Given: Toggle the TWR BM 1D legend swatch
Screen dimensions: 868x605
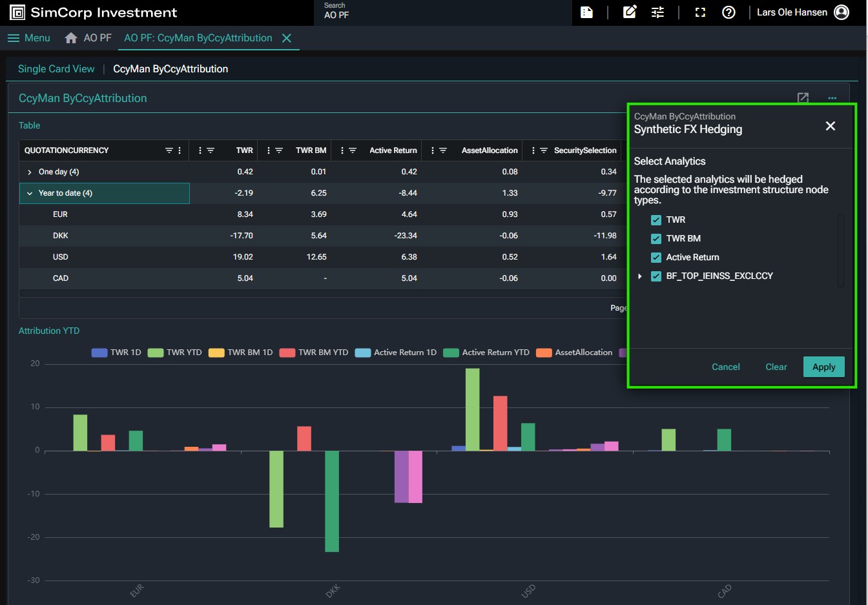Looking at the screenshot, I should pyautogui.click(x=216, y=353).
